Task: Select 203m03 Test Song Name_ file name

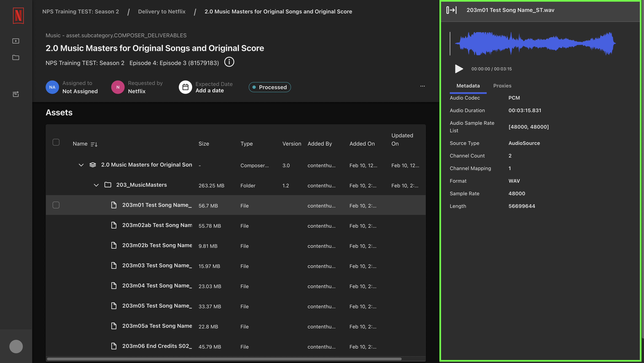Action: [157, 265]
